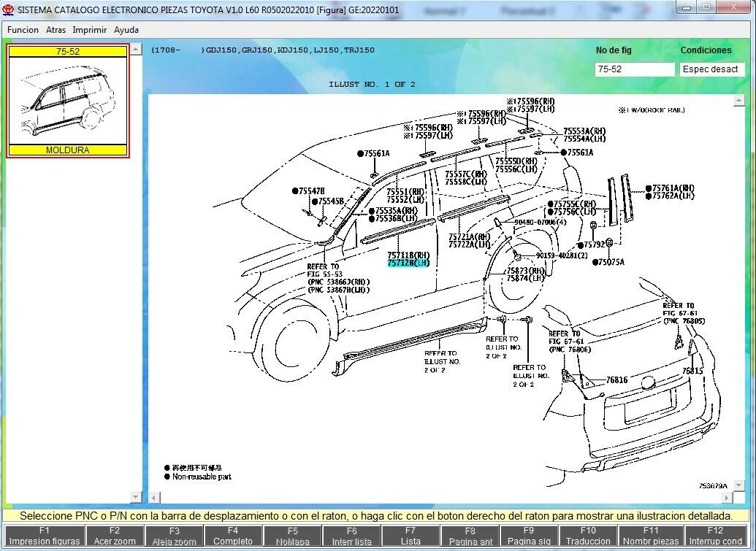Select part number 75554A(LH)
This screenshot has height=551, width=756.
tap(584, 139)
